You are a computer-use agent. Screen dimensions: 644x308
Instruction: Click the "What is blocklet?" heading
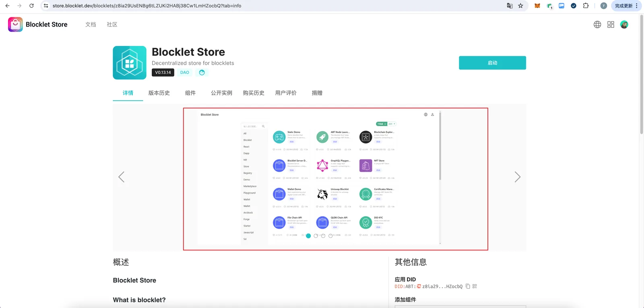coord(139,300)
